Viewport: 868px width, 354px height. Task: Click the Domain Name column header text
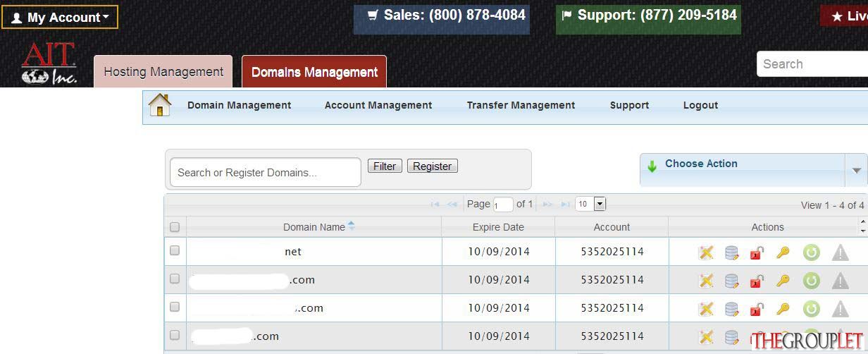pyautogui.click(x=314, y=227)
